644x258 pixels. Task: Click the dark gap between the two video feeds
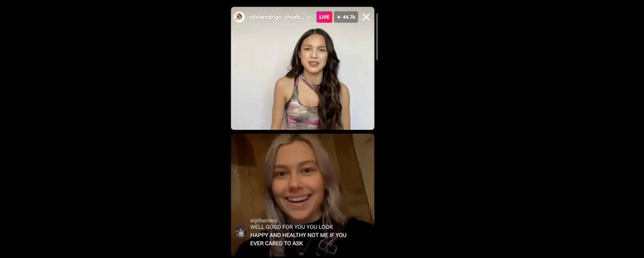click(303, 132)
